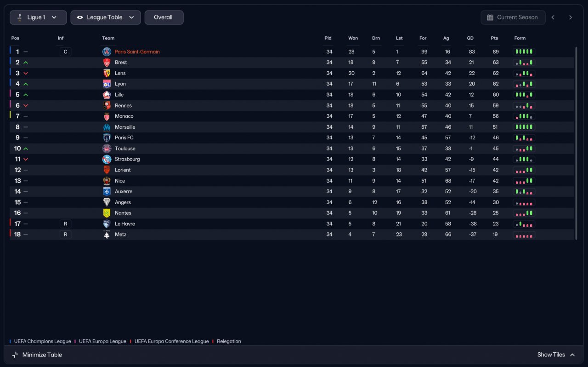588x367 pixels.
Task: Click the minimize table arrows icon
Action: click(15, 355)
